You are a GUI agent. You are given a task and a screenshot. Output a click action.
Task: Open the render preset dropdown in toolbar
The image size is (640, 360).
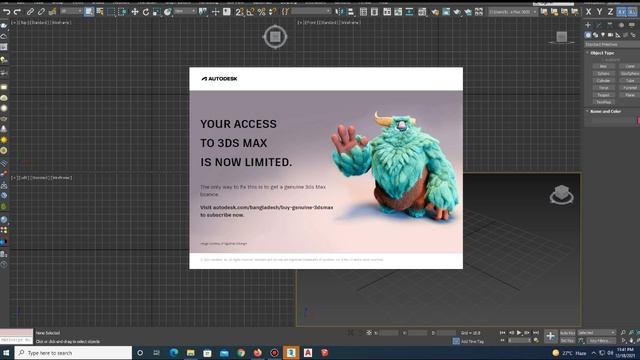point(513,12)
